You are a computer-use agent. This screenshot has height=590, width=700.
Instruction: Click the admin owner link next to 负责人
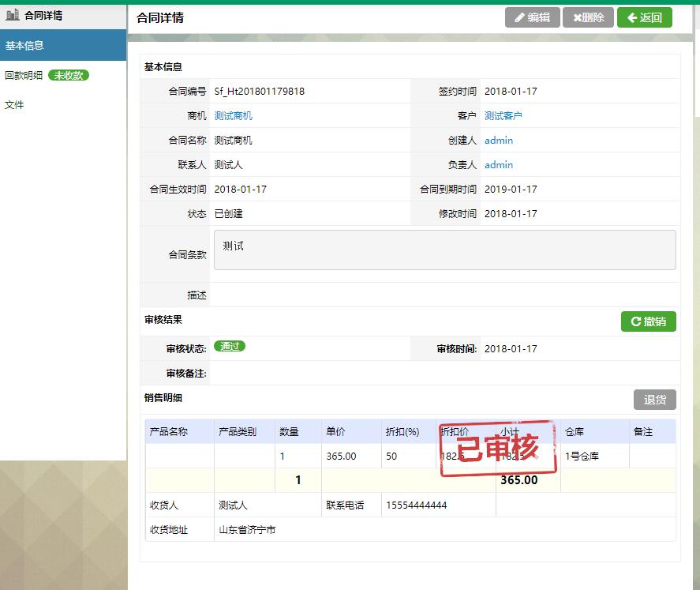pos(498,165)
